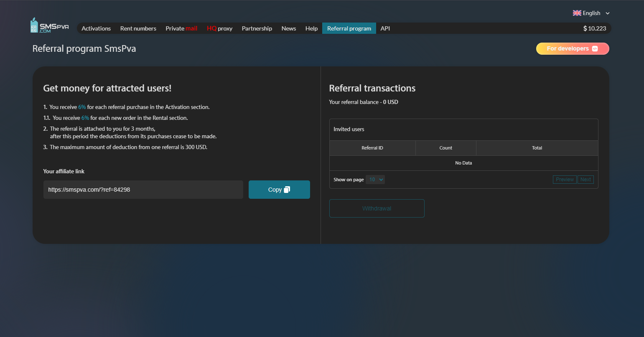Click the copy icon in Copy button
The height and width of the screenshot is (337, 644).
(x=287, y=190)
